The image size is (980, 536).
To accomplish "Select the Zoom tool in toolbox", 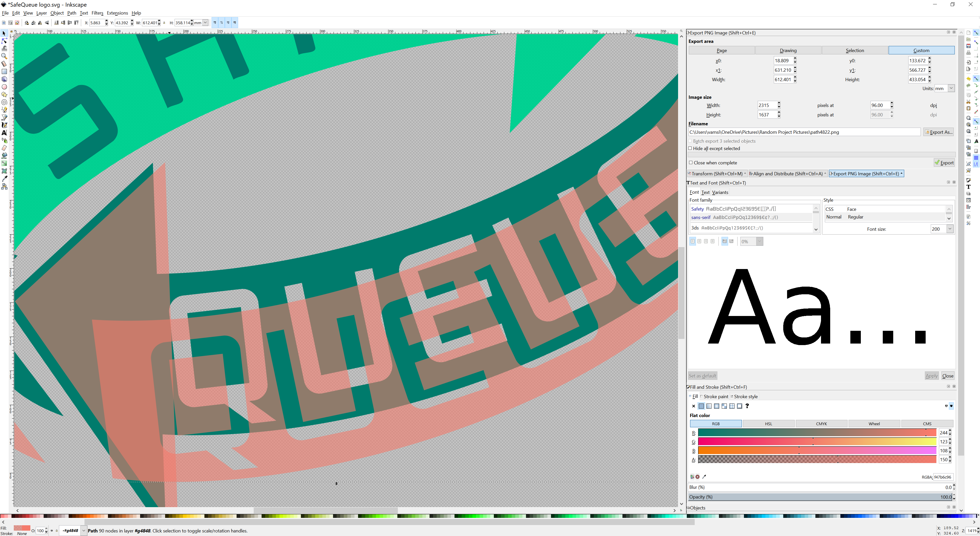I will (4, 56).
